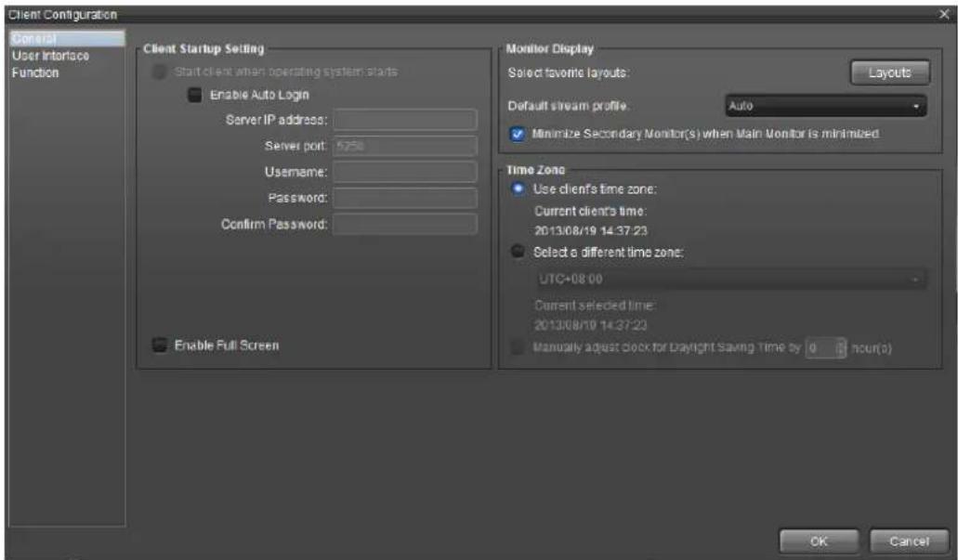Viewport: 958px width, 560px height.
Task: Toggle Start client when operating system starts
Action: (159, 72)
